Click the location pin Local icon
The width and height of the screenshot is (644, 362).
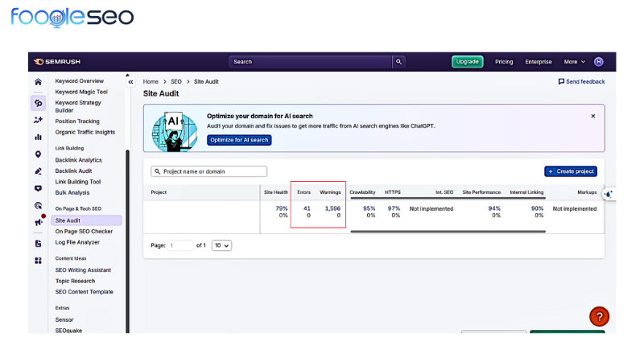point(38,154)
